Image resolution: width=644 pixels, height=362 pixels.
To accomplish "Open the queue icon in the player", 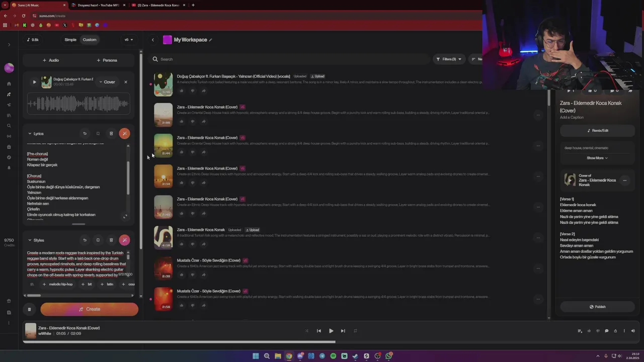I will click(580, 331).
